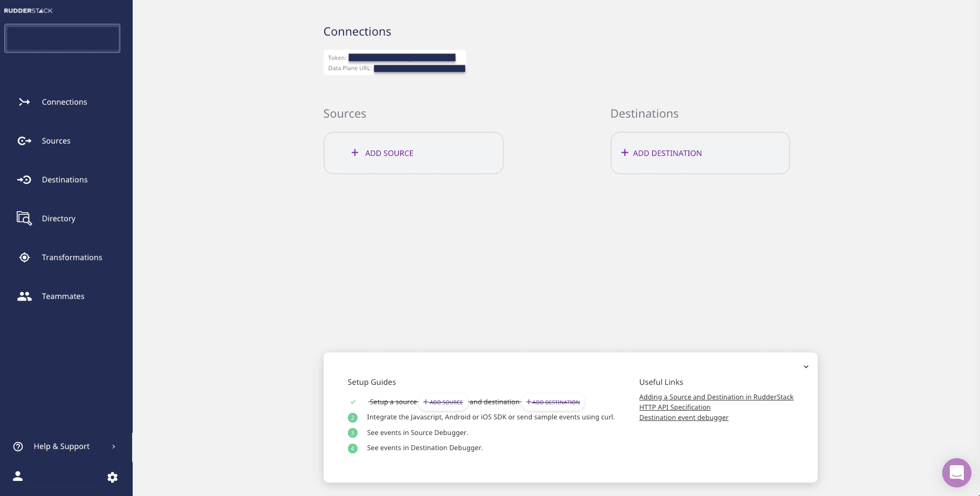Viewport: 980px width, 496px height.
Task: Open settings via the gear icon
Action: 112,477
